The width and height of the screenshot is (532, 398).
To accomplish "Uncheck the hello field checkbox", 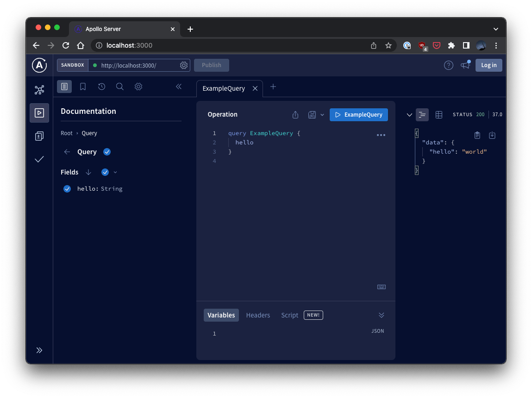I will point(67,189).
